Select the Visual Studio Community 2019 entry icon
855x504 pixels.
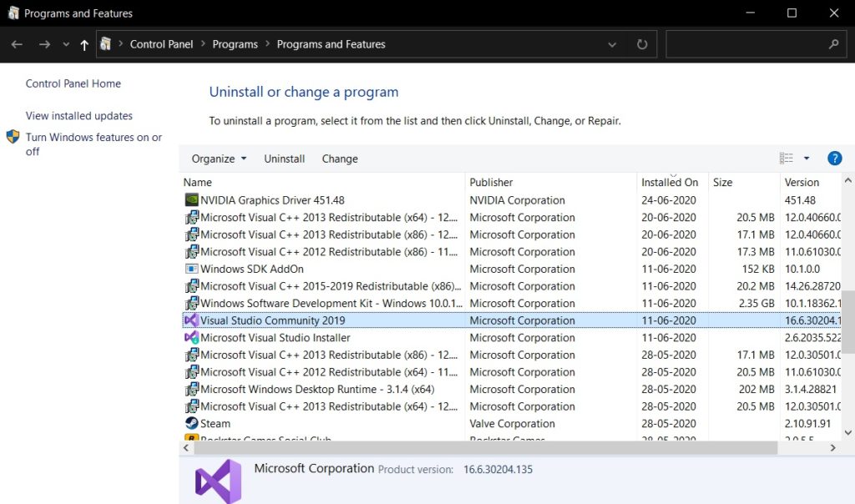pyautogui.click(x=192, y=320)
